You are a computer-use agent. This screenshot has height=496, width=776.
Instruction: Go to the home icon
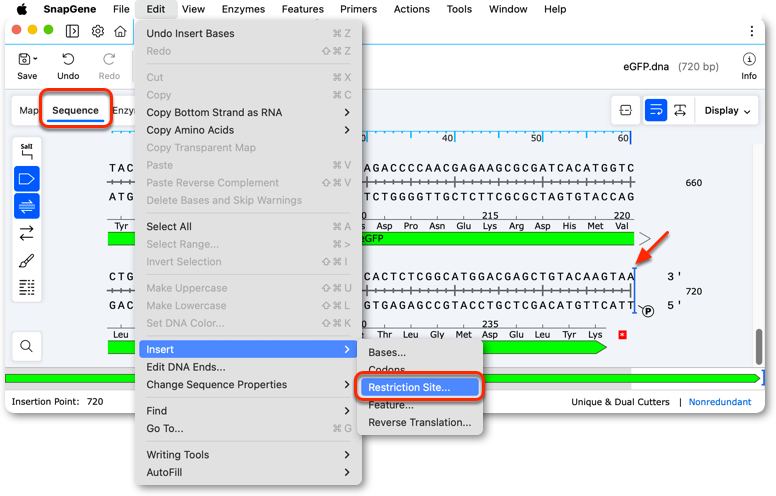tap(120, 31)
